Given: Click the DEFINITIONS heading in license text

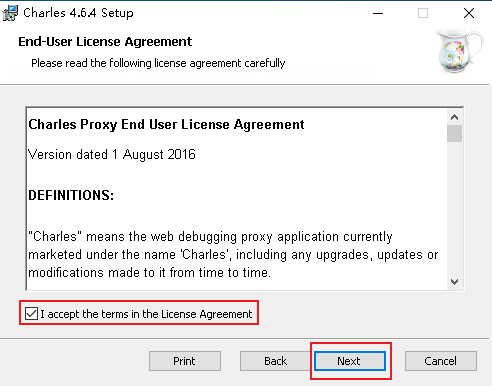Looking at the screenshot, I should [x=71, y=195].
